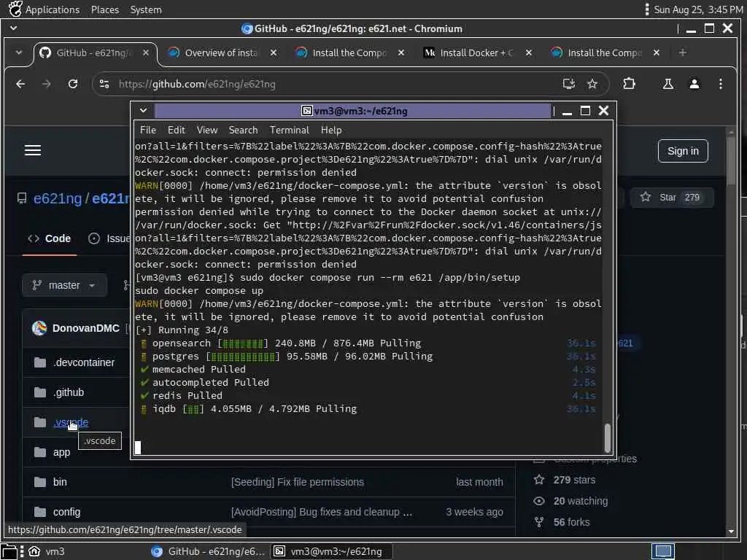
Task: Open site information icon in address bar
Action: (x=104, y=85)
